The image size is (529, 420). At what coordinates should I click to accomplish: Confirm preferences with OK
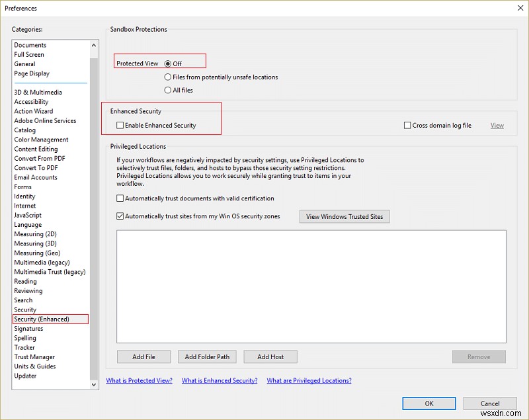click(428, 403)
